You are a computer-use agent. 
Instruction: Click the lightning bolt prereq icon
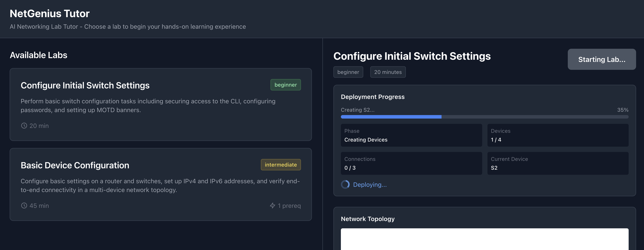pos(273,206)
